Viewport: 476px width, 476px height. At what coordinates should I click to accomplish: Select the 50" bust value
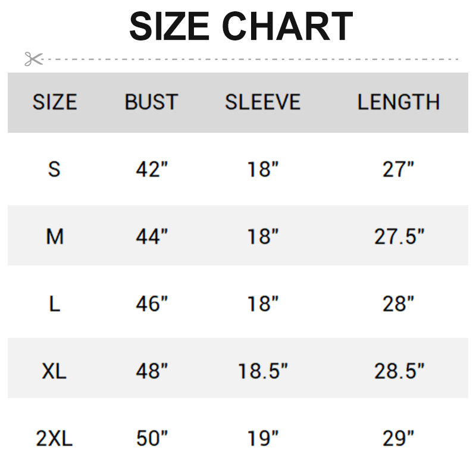(152, 439)
